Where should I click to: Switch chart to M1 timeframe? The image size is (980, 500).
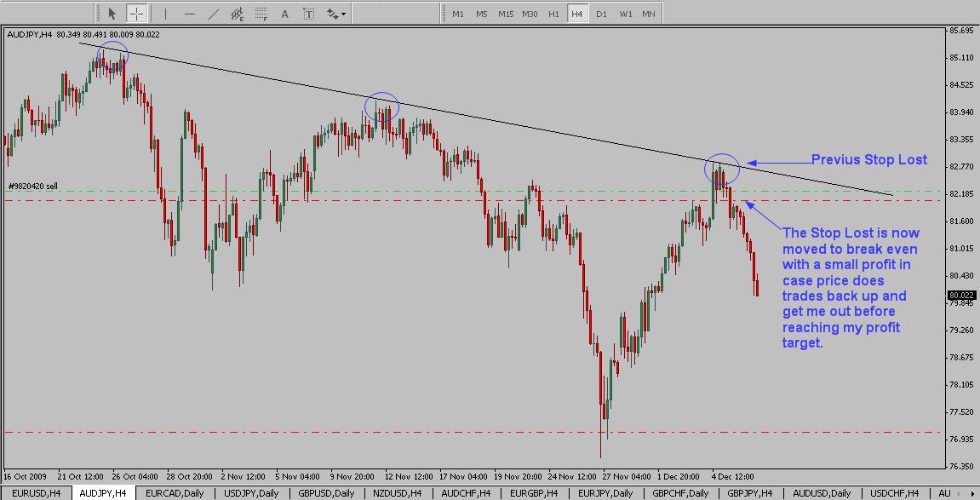point(458,14)
